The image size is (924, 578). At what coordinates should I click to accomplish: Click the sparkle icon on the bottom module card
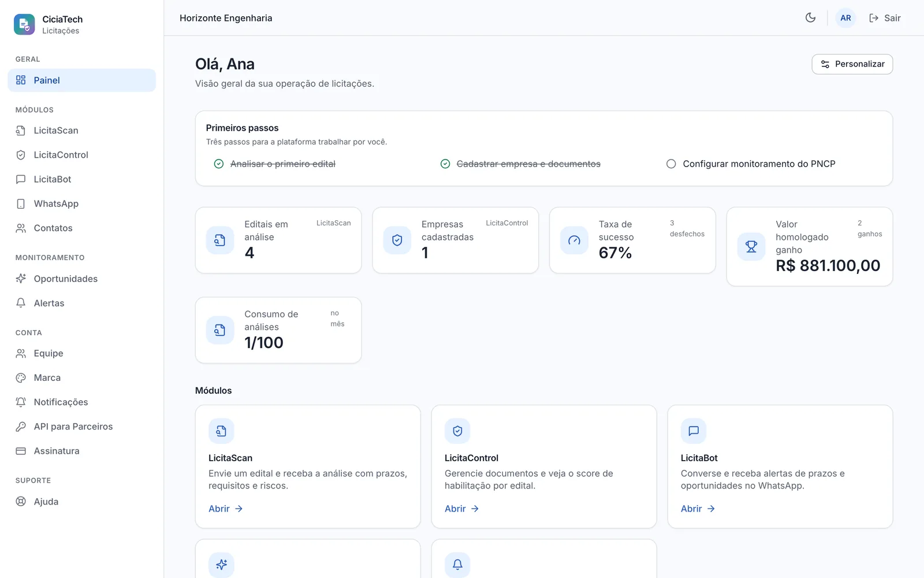(221, 565)
